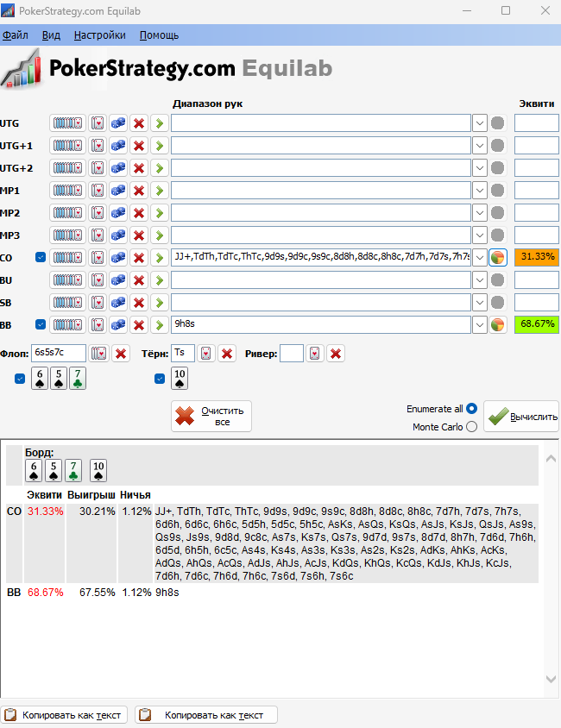The height and width of the screenshot is (728, 561).
Task: Expand BU range dropdown
Action: coord(480,280)
